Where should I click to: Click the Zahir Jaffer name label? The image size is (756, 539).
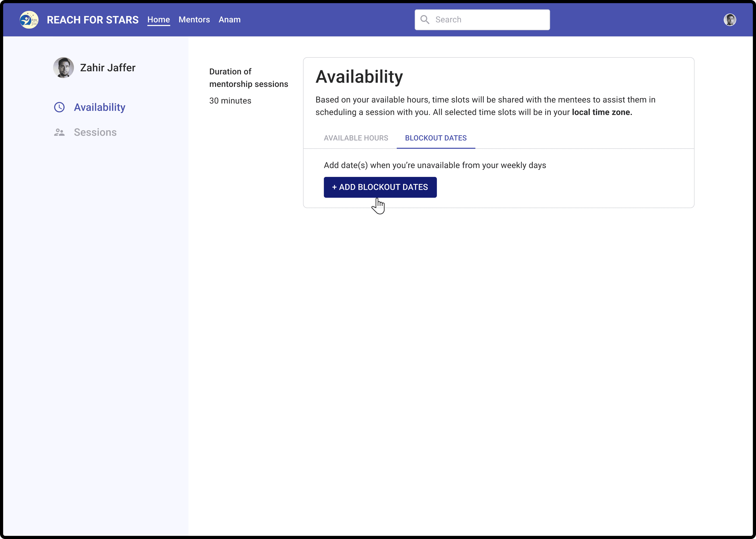pos(108,68)
